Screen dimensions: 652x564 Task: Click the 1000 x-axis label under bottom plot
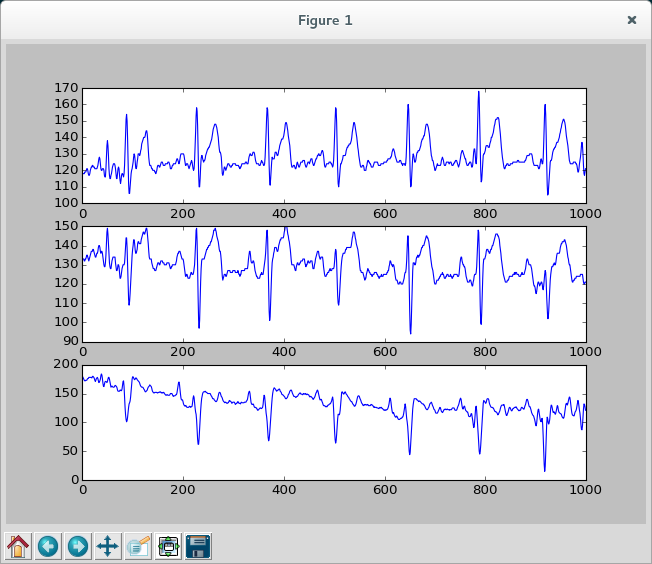(585, 490)
